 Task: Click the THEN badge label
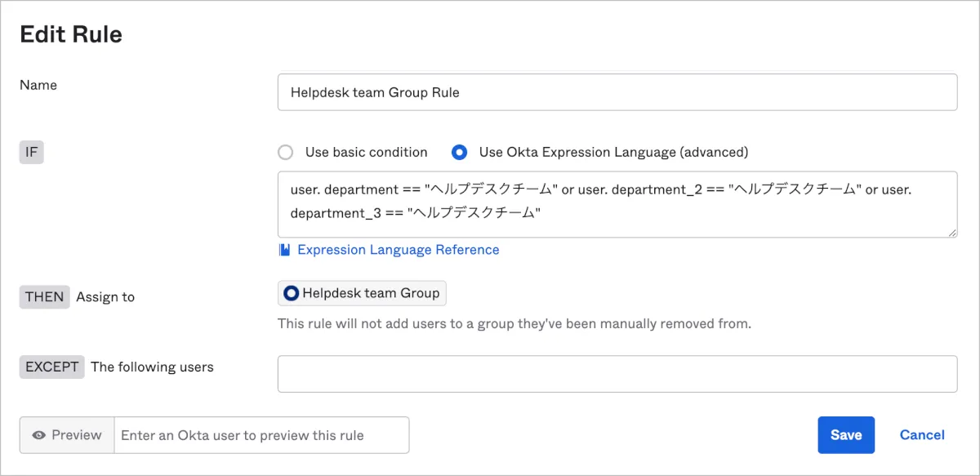click(45, 297)
